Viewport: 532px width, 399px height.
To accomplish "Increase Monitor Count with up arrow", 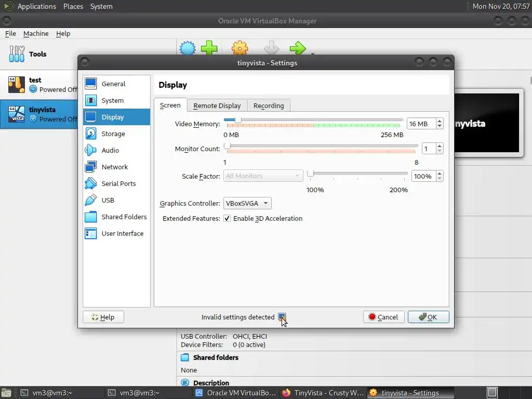I will (x=440, y=146).
